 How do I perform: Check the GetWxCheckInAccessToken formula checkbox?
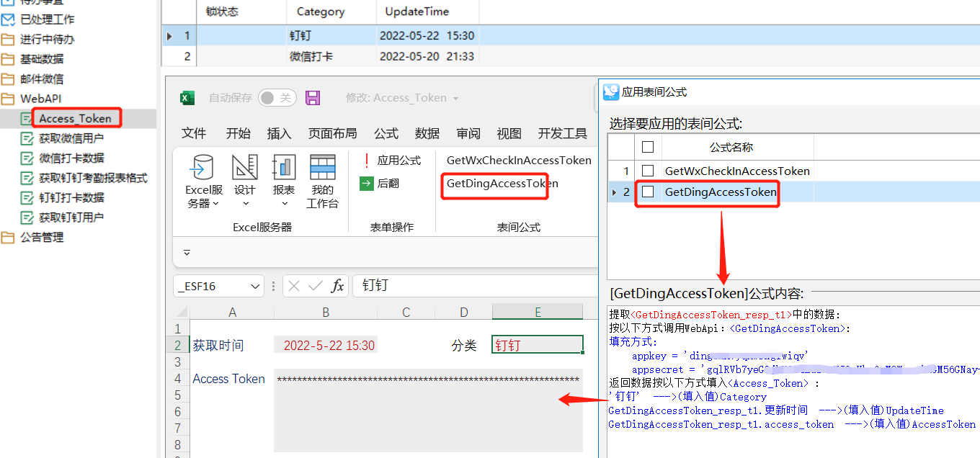pyautogui.click(x=647, y=171)
